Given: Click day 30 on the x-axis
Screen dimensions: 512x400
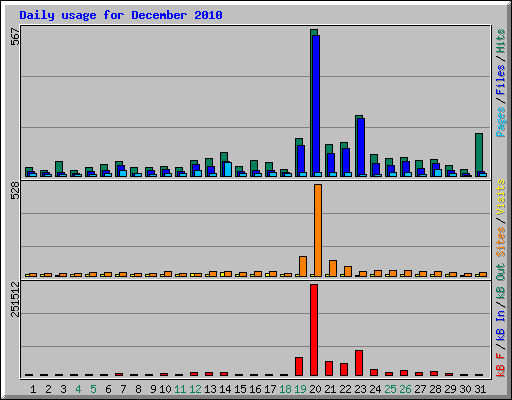Looking at the screenshot, I should tap(465, 389).
